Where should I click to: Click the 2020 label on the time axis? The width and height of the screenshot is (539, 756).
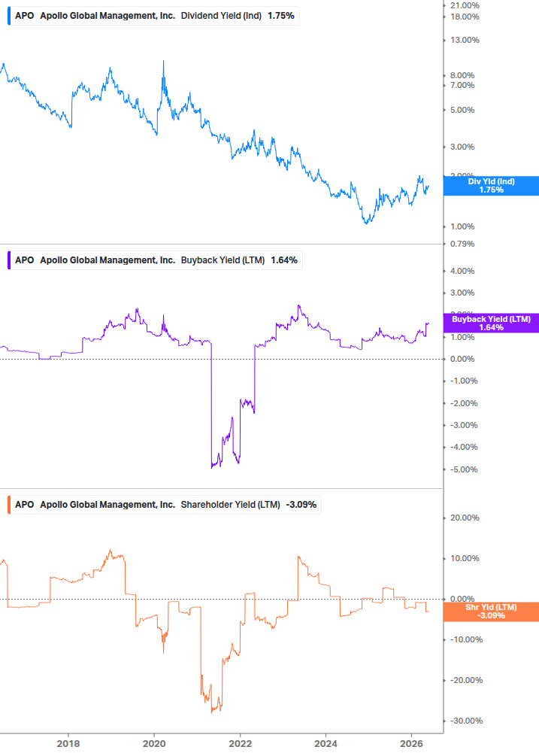pos(154,743)
